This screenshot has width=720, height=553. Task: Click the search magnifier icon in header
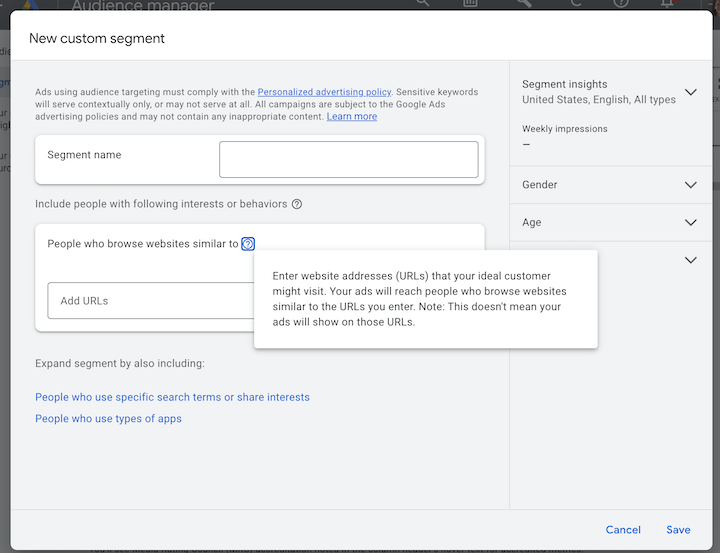pos(422,4)
